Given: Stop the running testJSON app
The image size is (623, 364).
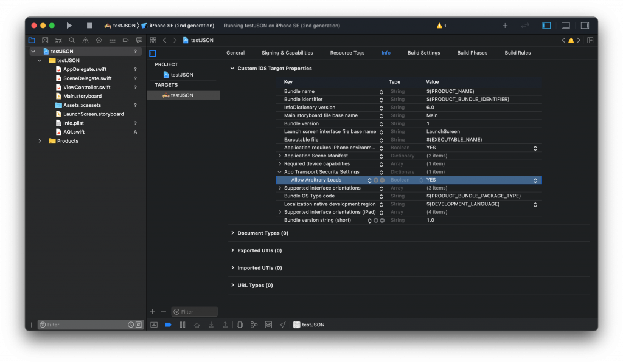Looking at the screenshot, I should click(89, 26).
